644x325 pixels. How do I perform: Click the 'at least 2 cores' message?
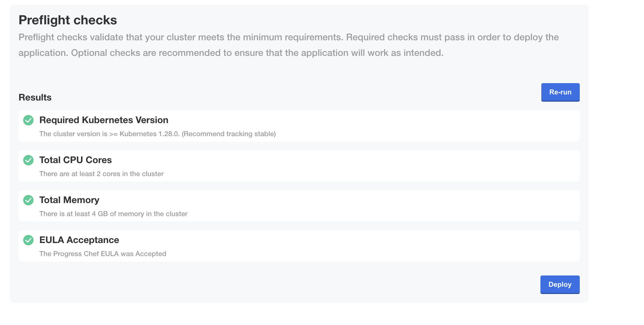(x=102, y=174)
